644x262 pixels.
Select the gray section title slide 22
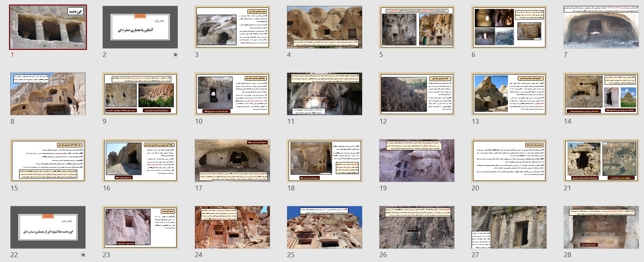coord(48,227)
